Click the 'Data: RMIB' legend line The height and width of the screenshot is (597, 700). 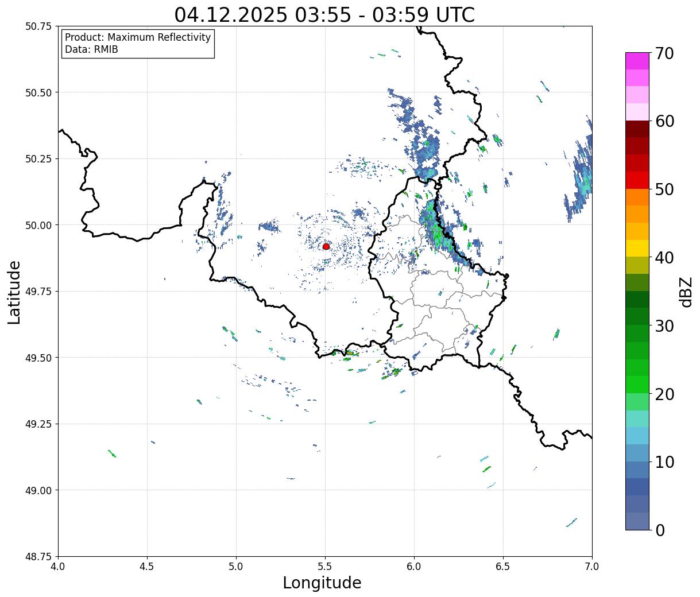click(91, 49)
